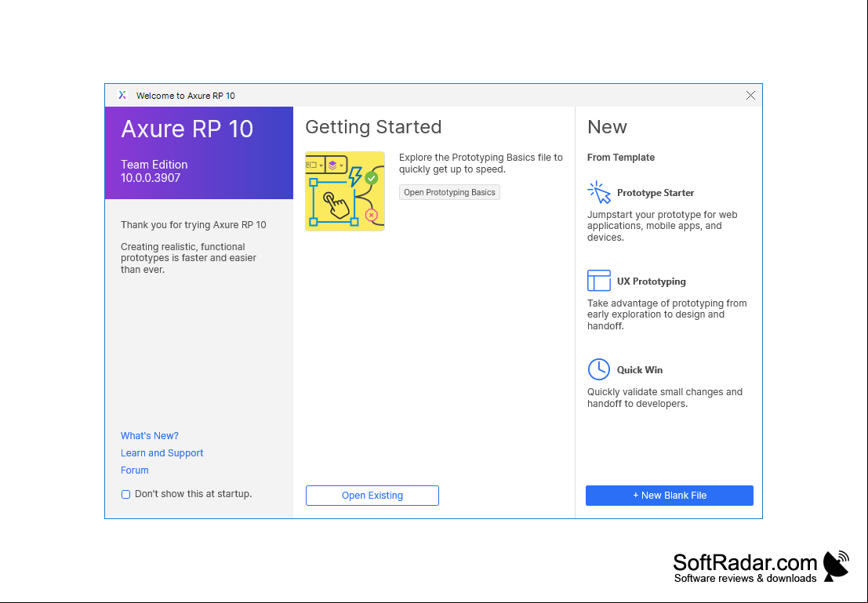The image size is (868, 603).
Task: Open the What's New? link
Action: pos(150,436)
